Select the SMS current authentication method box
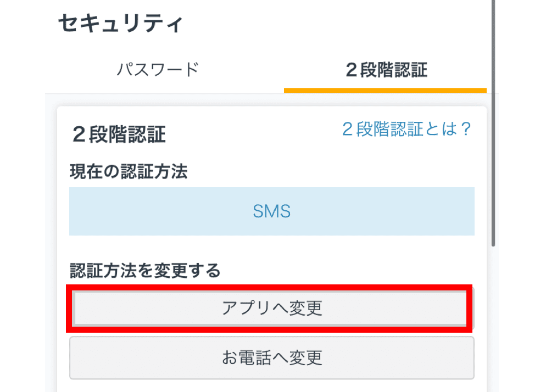Image resolution: width=546 pixels, height=392 pixels. pos(271,211)
